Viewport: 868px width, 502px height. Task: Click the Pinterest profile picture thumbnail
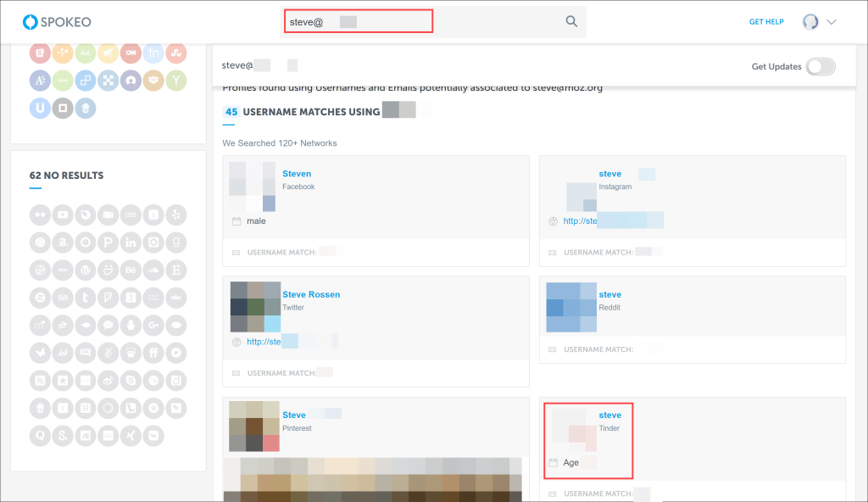[x=254, y=427]
